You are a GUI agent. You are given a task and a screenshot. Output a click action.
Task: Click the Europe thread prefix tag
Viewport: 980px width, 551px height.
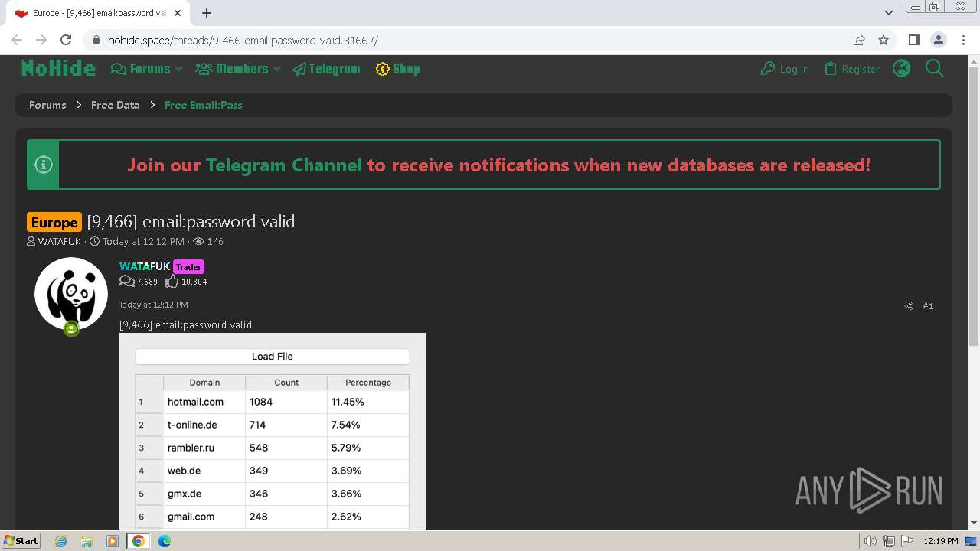54,222
